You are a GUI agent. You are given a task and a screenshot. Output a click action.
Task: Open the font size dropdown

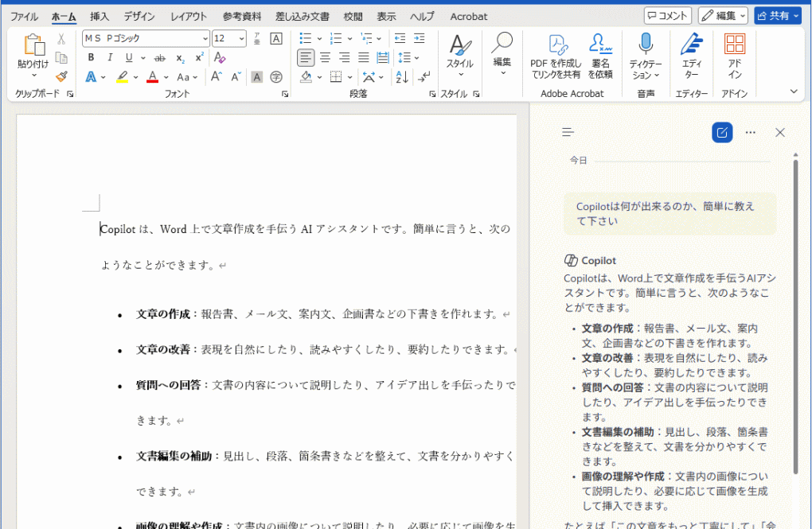point(241,39)
